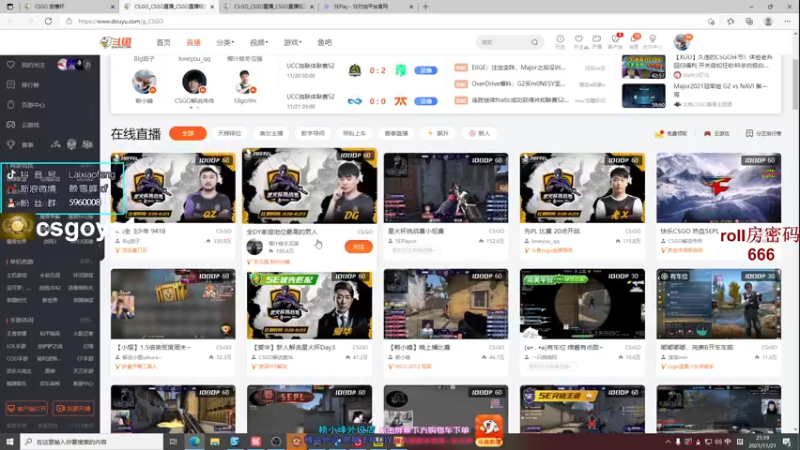Image resolution: width=800 pixels, height=450 pixels.
Task: Open the QZ streamer stream thumbnail
Action: tap(173, 188)
